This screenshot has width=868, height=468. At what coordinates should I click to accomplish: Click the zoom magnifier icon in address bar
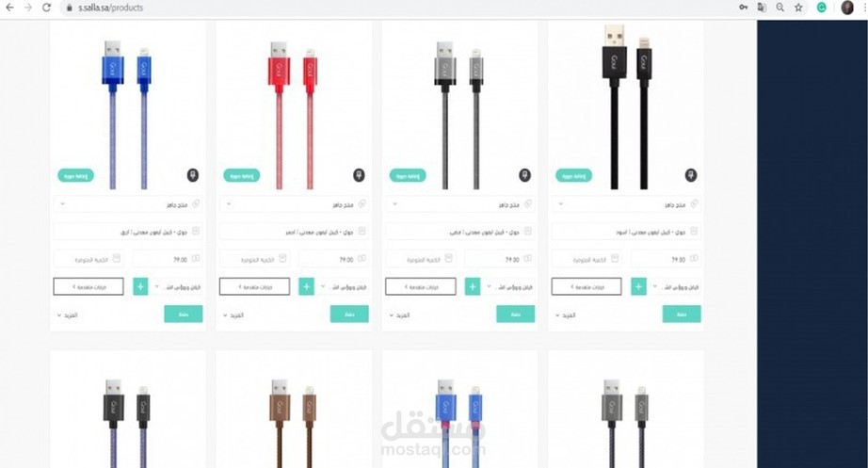point(780,8)
